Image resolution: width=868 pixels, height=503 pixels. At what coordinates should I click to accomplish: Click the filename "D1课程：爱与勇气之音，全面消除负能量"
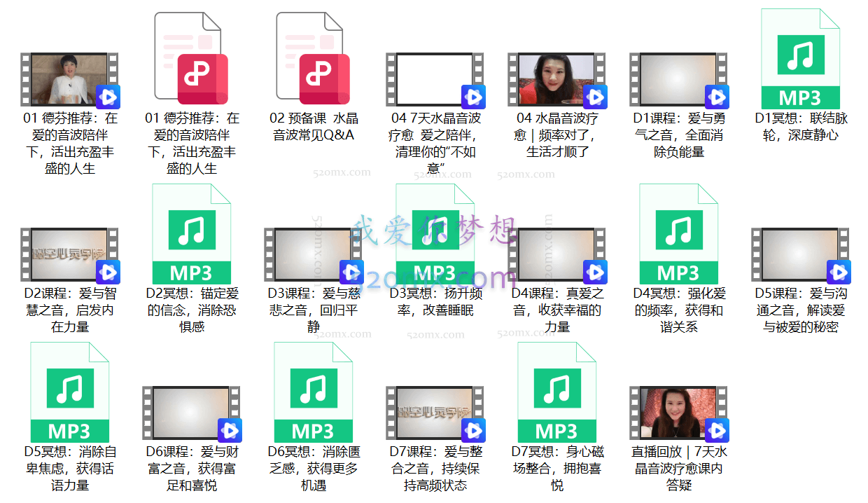678,135
